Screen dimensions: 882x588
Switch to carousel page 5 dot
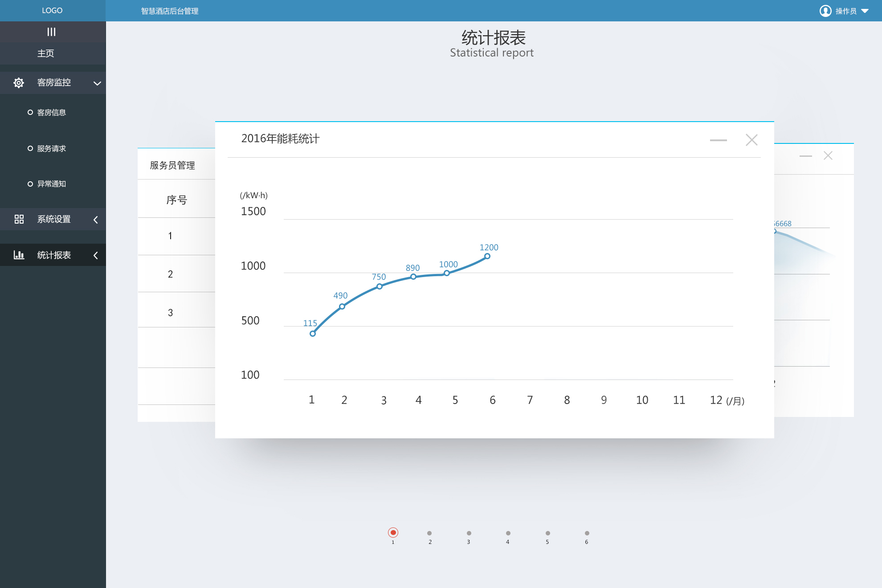tap(548, 533)
